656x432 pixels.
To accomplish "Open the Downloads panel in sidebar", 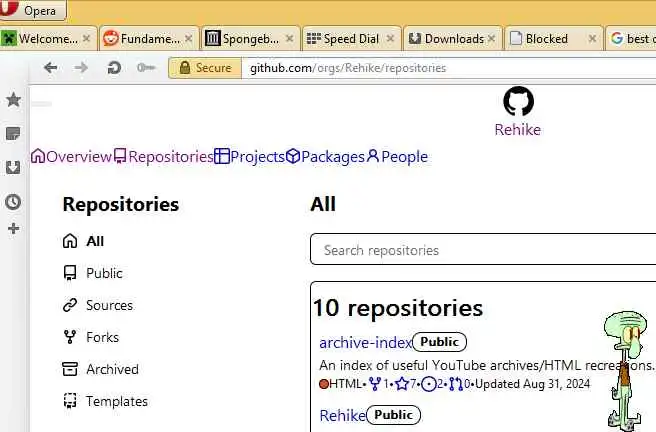I will coord(13,167).
